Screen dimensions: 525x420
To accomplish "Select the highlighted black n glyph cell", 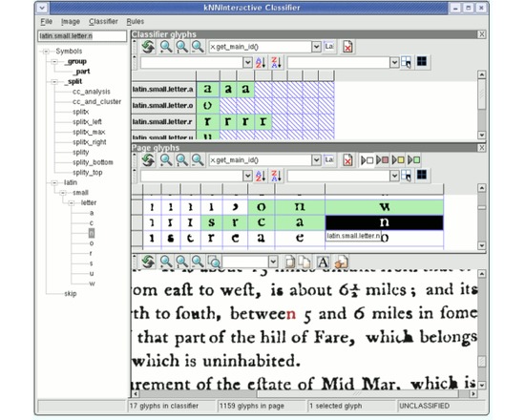I will coord(385,222).
